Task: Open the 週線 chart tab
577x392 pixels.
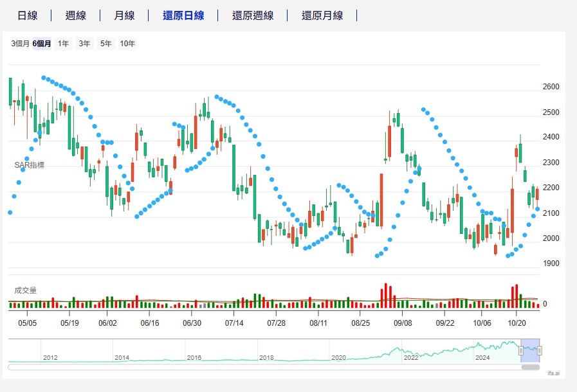Action: pyautogui.click(x=75, y=15)
